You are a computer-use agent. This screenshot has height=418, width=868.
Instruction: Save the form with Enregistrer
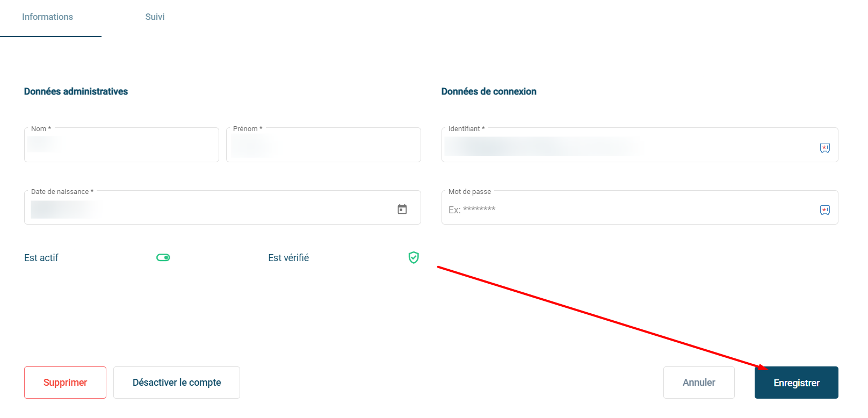point(796,383)
